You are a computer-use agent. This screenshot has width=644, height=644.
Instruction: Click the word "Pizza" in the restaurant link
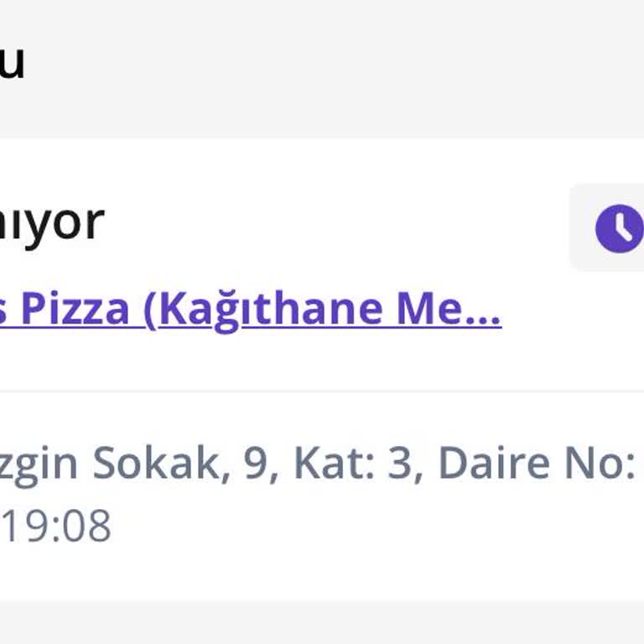(75, 309)
